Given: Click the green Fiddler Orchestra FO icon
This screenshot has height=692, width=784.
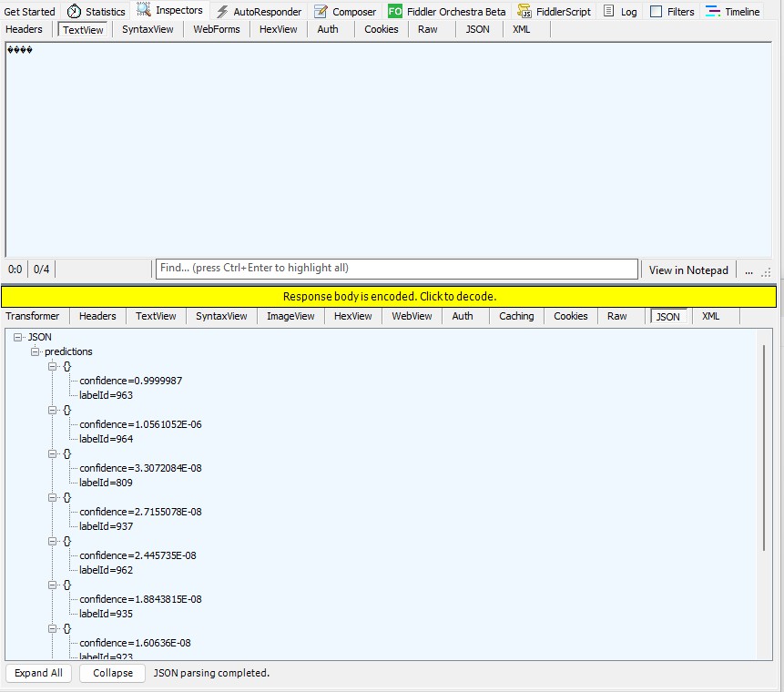Looking at the screenshot, I should (394, 12).
